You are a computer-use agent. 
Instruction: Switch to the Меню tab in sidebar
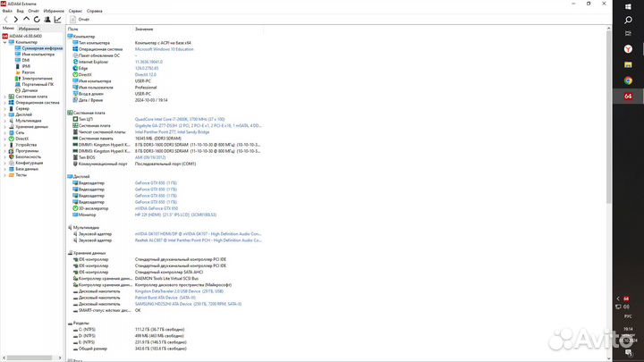pyautogui.click(x=8, y=29)
